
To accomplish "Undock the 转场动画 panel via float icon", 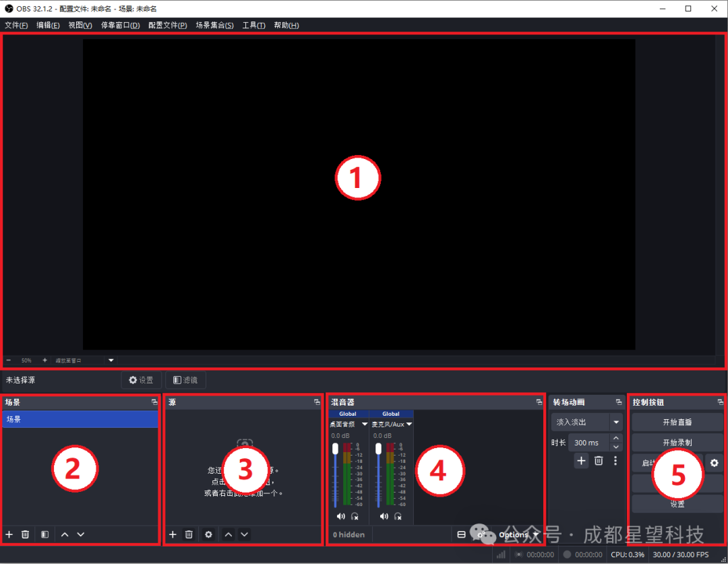I will click(x=618, y=402).
